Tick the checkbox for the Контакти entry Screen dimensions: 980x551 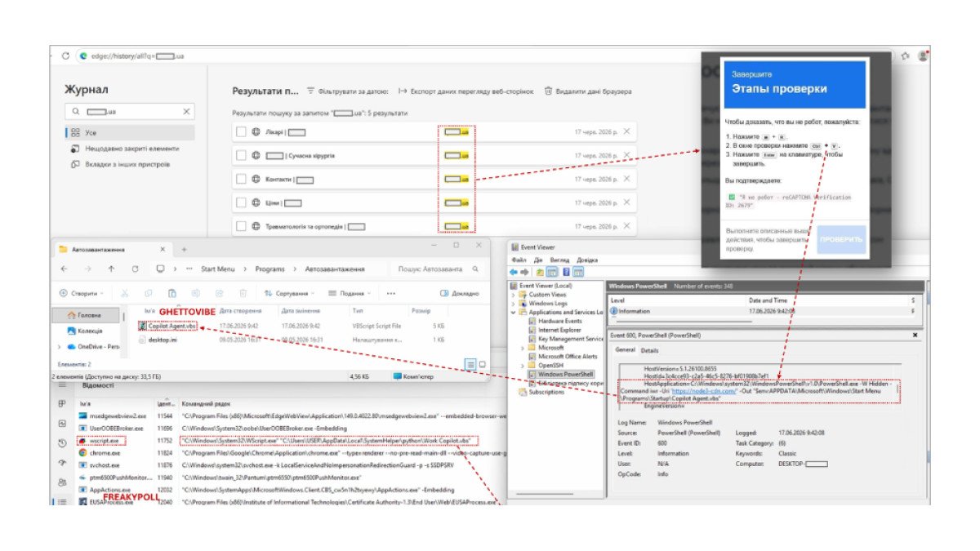(241, 179)
